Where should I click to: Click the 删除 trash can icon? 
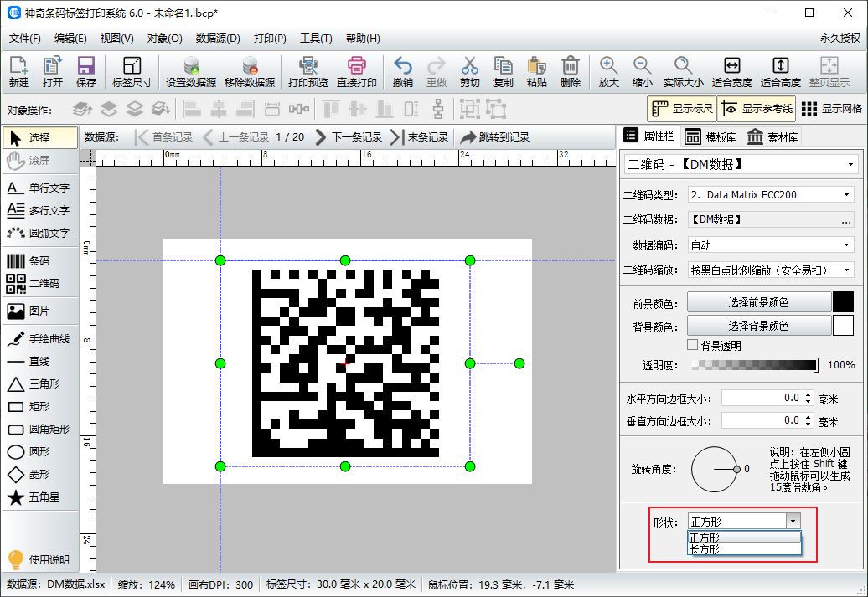[x=571, y=72]
